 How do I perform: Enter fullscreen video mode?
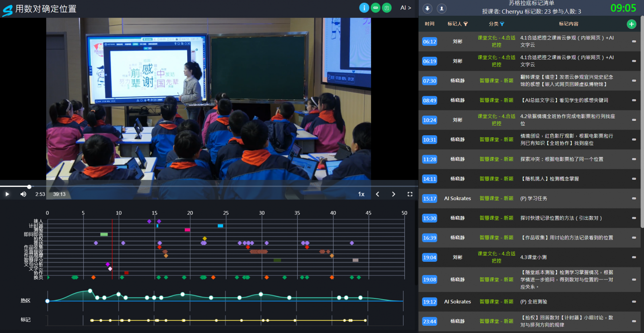coord(410,194)
